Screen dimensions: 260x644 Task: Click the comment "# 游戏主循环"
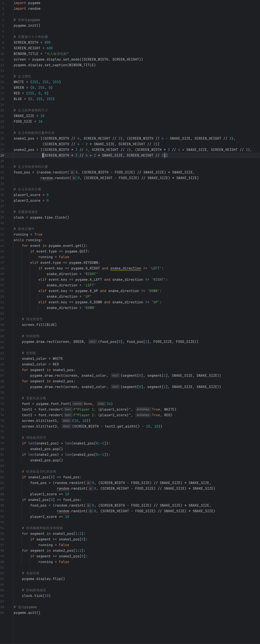(x=24, y=229)
